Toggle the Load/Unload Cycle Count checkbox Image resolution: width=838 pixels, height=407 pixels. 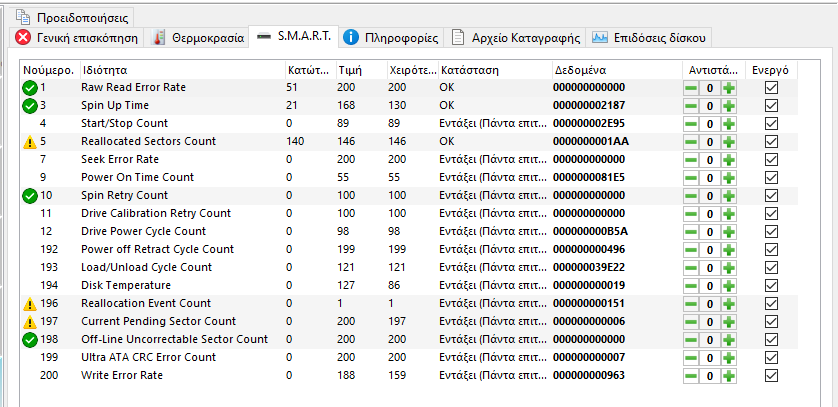[x=770, y=268]
